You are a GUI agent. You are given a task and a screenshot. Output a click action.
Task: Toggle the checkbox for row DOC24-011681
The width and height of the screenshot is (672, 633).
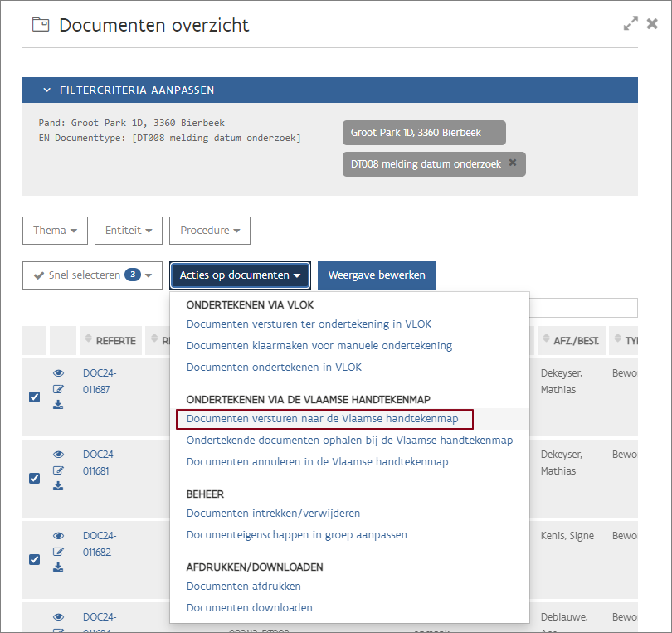(34, 478)
